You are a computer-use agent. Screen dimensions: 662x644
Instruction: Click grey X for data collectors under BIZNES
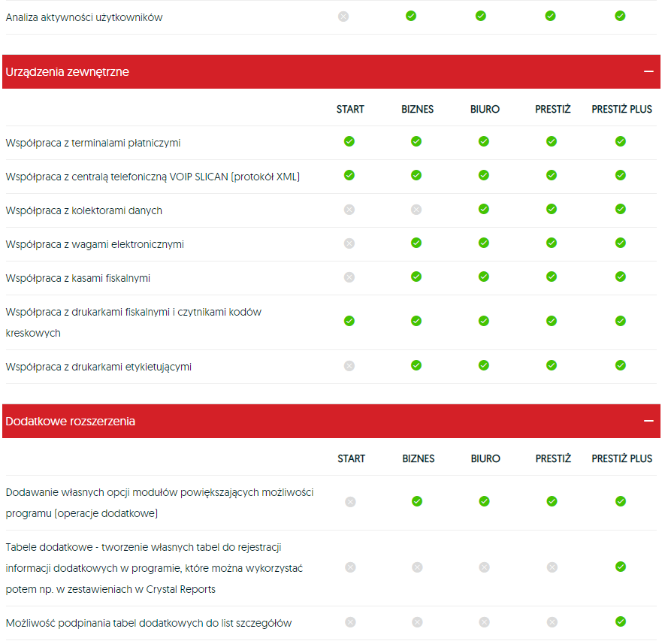(416, 210)
